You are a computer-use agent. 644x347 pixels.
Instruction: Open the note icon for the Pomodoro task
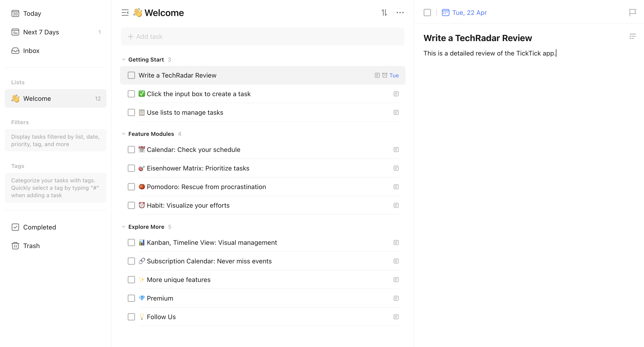pos(396,187)
